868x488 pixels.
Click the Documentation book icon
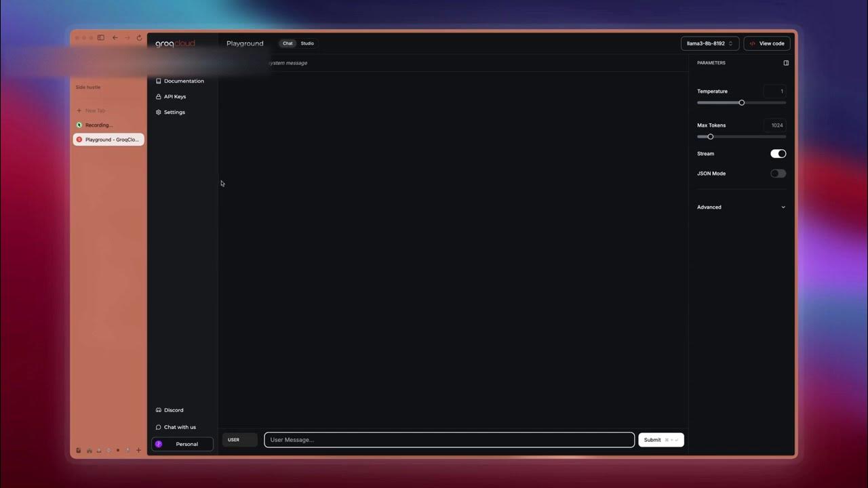point(159,81)
